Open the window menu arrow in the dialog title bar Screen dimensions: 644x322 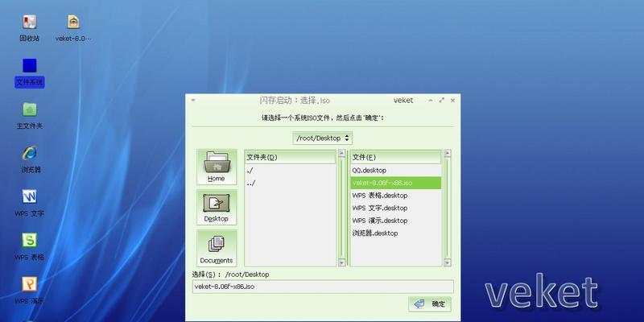point(193,100)
